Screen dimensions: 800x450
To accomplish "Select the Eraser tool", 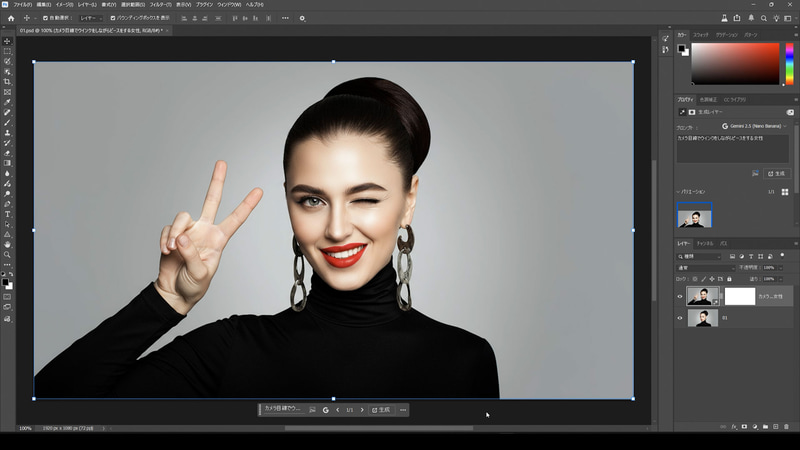I will 7,154.
